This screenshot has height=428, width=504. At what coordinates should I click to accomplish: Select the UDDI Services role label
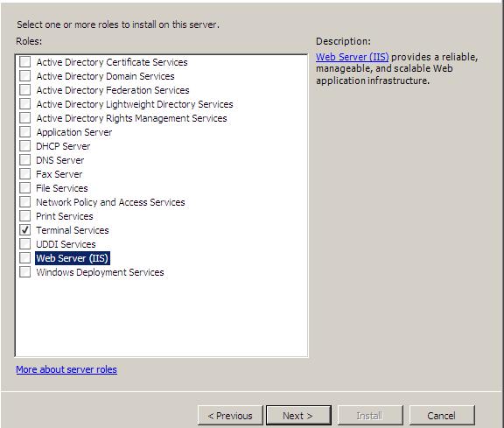click(66, 244)
